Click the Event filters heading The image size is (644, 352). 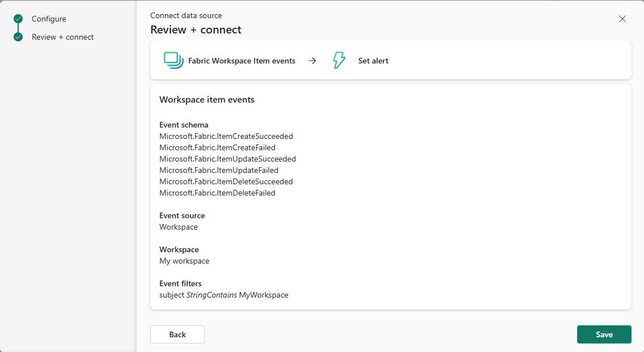click(x=180, y=283)
